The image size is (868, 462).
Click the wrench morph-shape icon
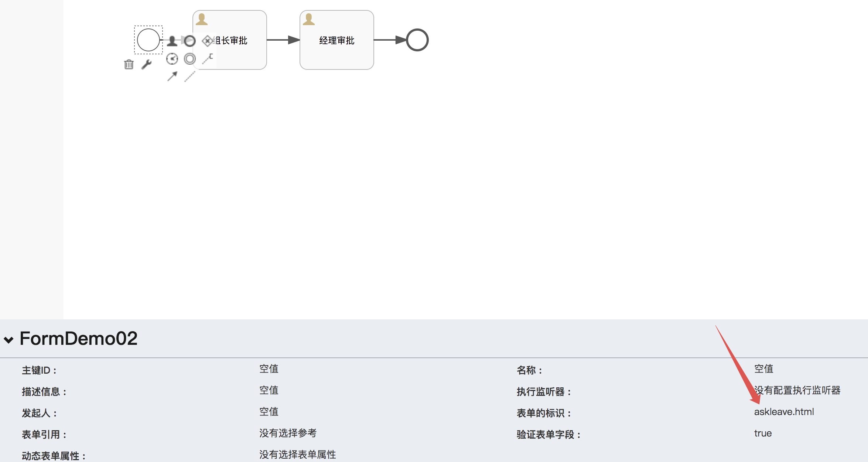point(147,64)
